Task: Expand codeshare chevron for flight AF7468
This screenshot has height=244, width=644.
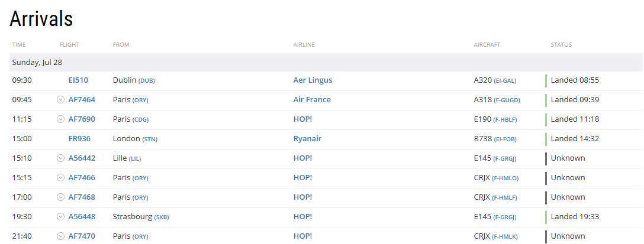Action: tap(61, 197)
